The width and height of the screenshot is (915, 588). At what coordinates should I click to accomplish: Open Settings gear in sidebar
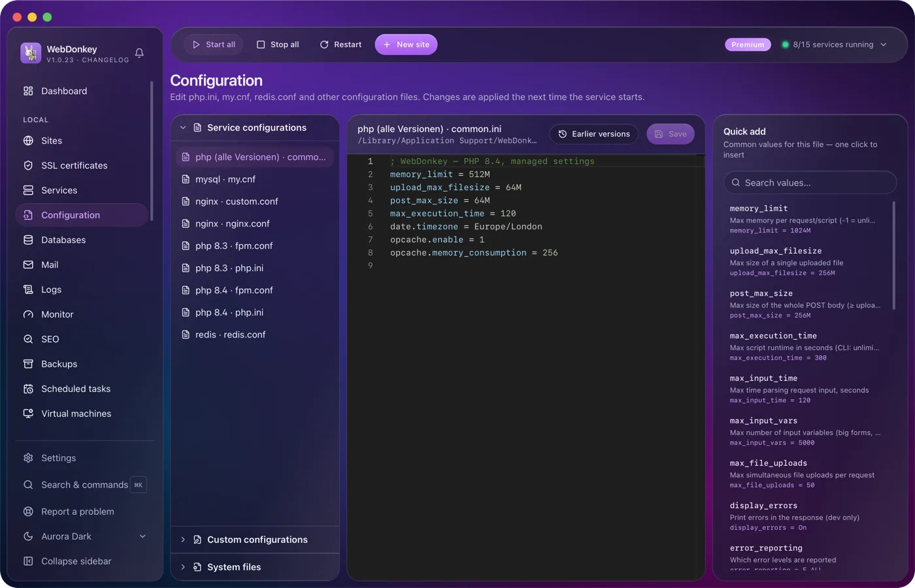tap(28, 458)
